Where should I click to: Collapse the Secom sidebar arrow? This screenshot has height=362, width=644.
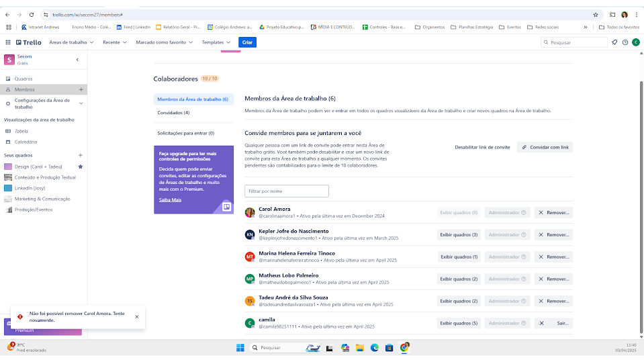77,60
